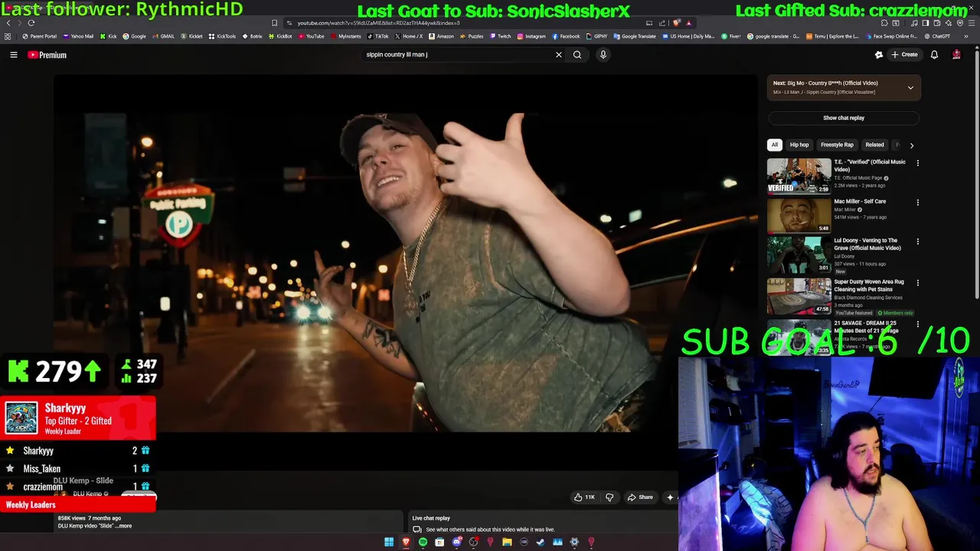The image size is (980, 551).
Task: Open the TikTok bookmark
Action: (377, 36)
